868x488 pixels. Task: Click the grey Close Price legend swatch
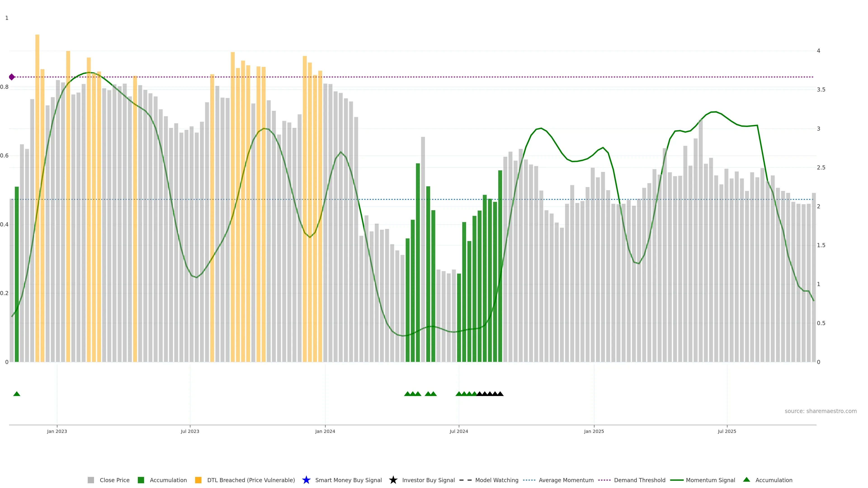(x=91, y=480)
